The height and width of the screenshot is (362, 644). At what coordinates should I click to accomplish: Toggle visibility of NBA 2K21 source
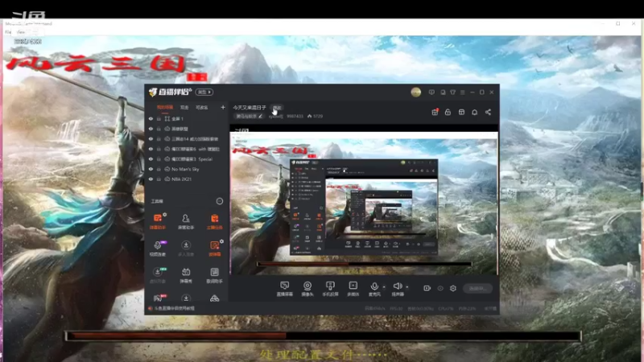pyautogui.click(x=151, y=179)
